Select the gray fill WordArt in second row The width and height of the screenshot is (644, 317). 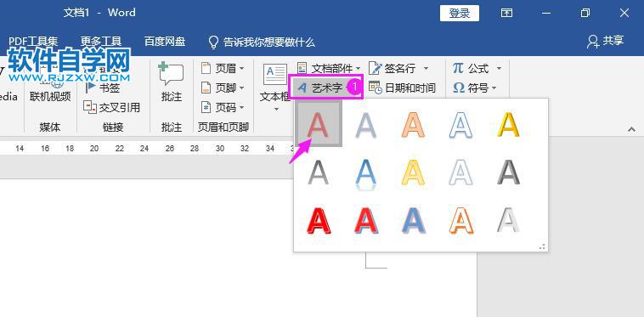319,173
